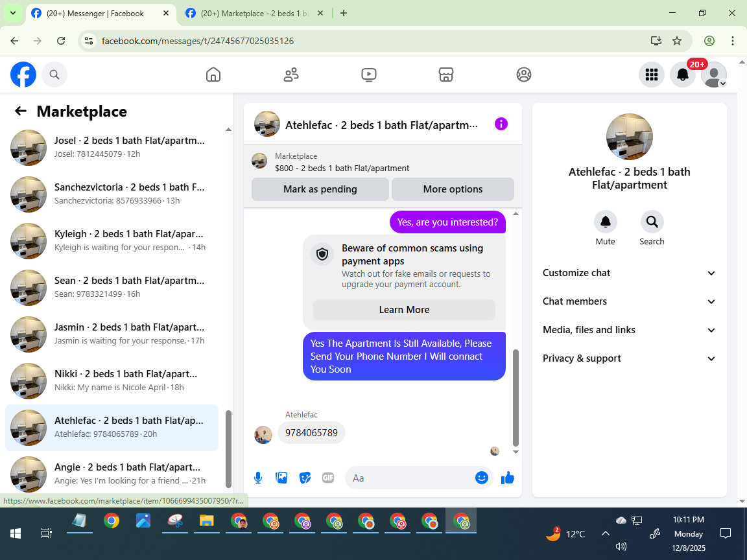Toggle conversation information purple icon
This screenshot has height=560, width=747.
[501, 124]
